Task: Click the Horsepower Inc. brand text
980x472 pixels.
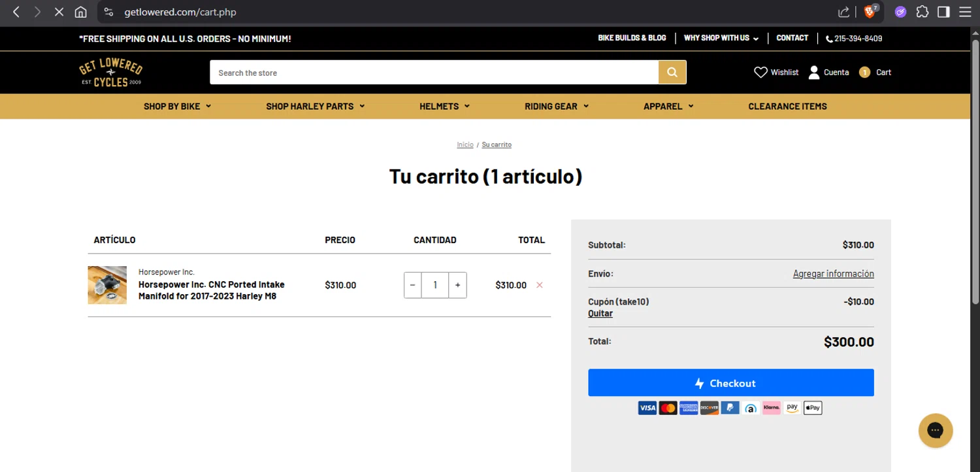Action: [x=167, y=272]
